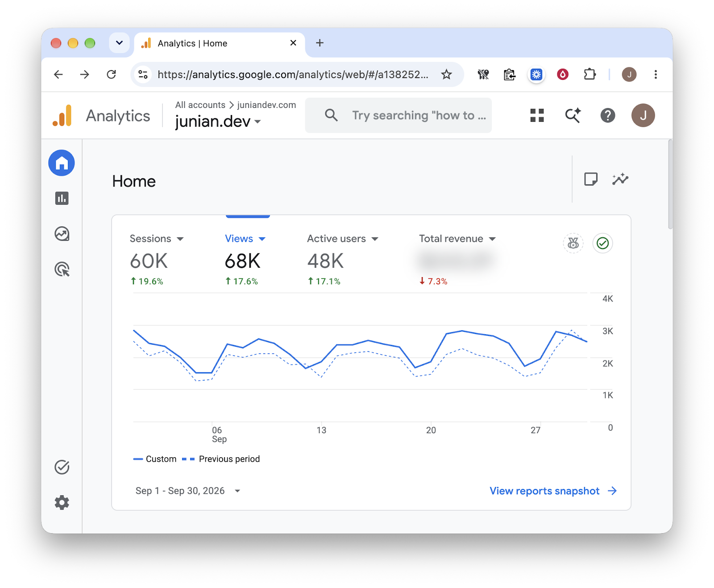
Task: Click the medal badge icon on the card
Action: pos(573,243)
